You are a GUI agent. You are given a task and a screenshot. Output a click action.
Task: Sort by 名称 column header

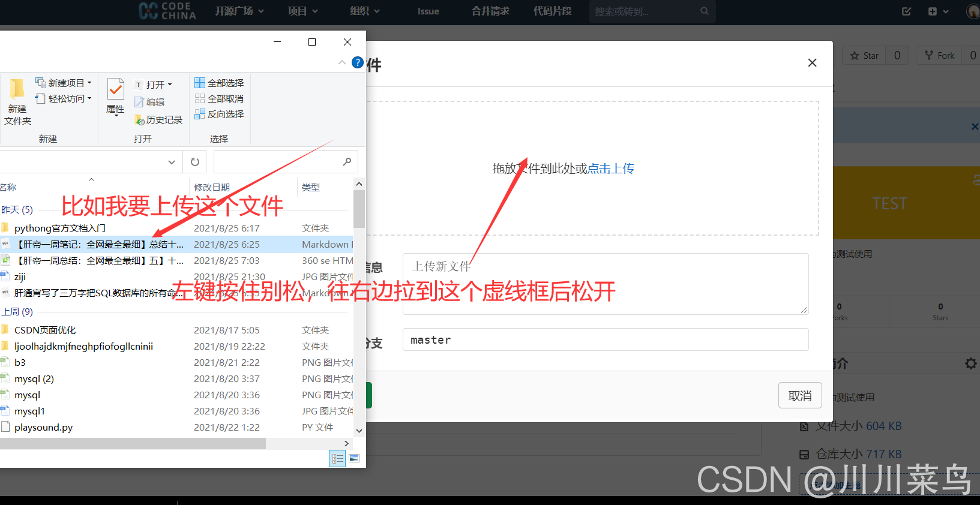point(8,187)
